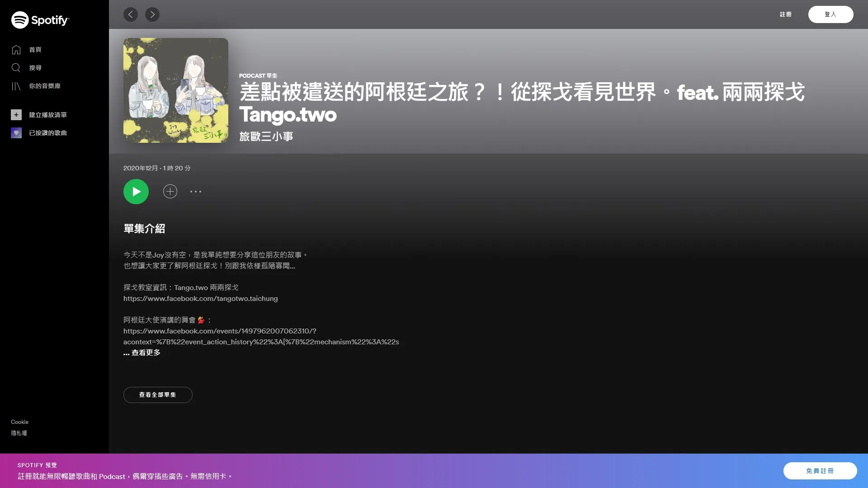
Task: Add episode with the circled plus icon
Action: tap(170, 192)
